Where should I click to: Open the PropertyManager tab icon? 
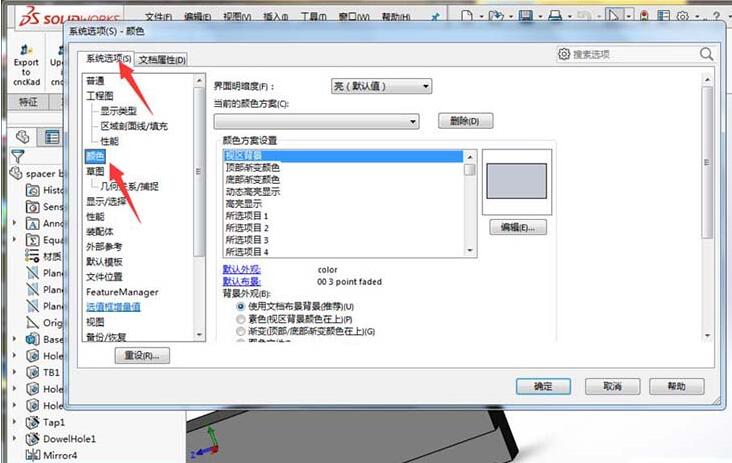click(52, 137)
